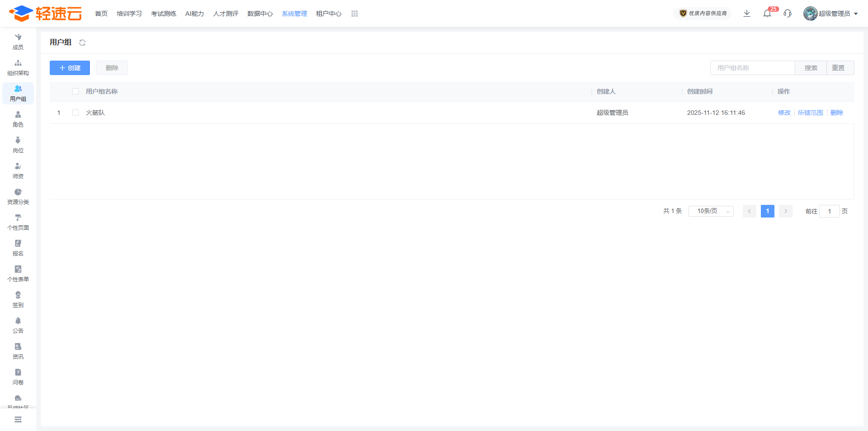Click 修改 link for 火箭队
This screenshot has height=431, width=868.
click(784, 113)
